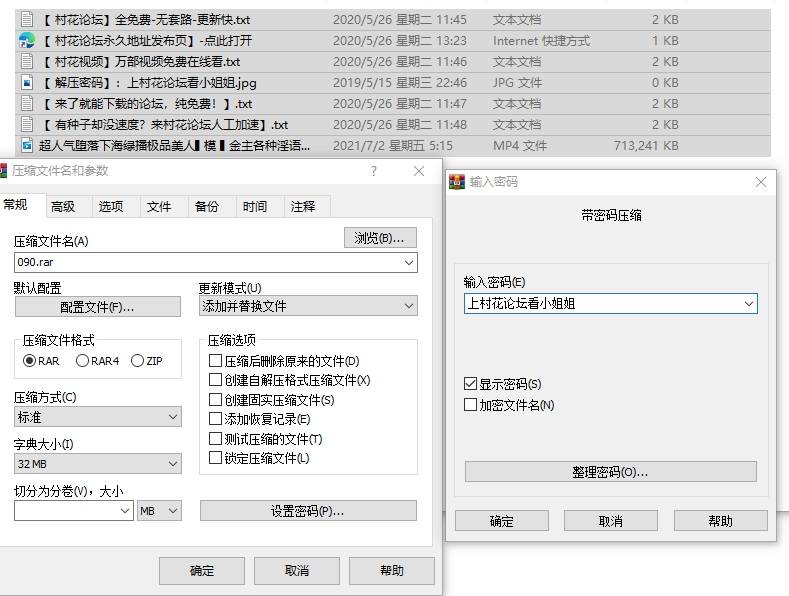The width and height of the screenshot is (789, 596).
Task: Click the 整理密码 button
Action: click(610, 471)
